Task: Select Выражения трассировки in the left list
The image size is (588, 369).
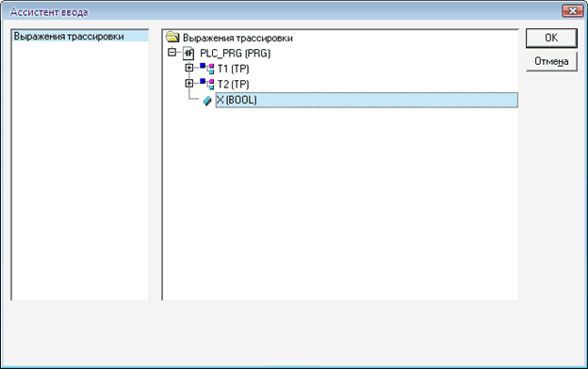Action: click(x=80, y=37)
